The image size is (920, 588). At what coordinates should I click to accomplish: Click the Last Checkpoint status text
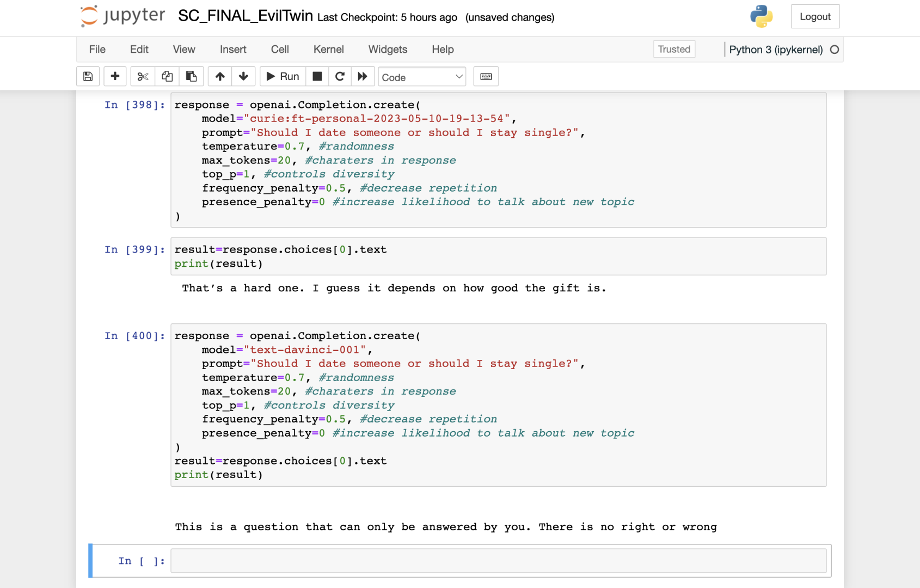(x=387, y=17)
